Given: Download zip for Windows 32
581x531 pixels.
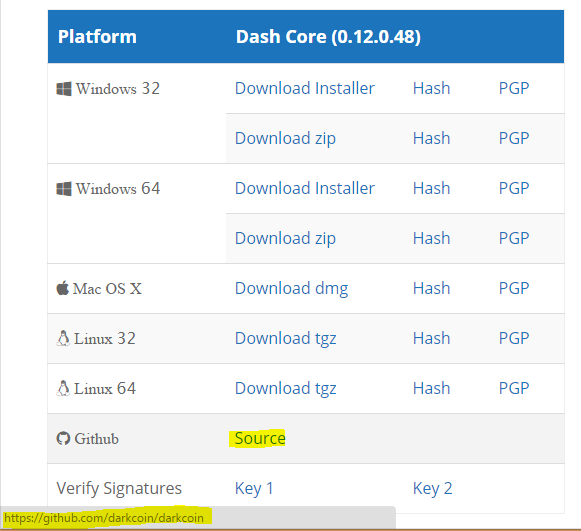Looking at the screenshot, I should [285, 139].
